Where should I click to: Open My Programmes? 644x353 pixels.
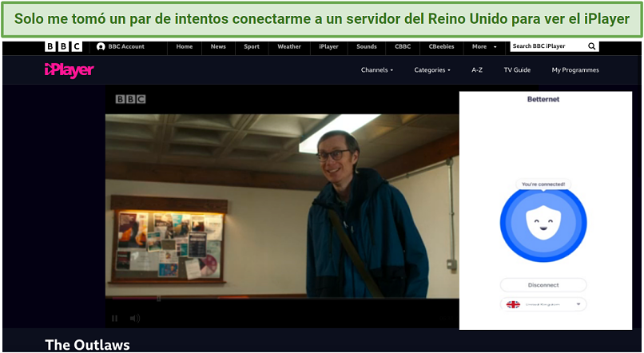point(575,70)
